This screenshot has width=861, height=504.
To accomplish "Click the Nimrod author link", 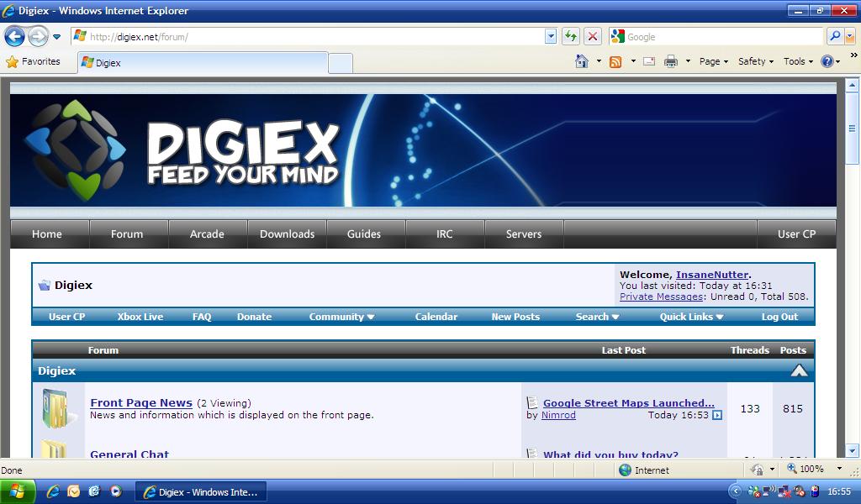I will [x=558, y=415].
